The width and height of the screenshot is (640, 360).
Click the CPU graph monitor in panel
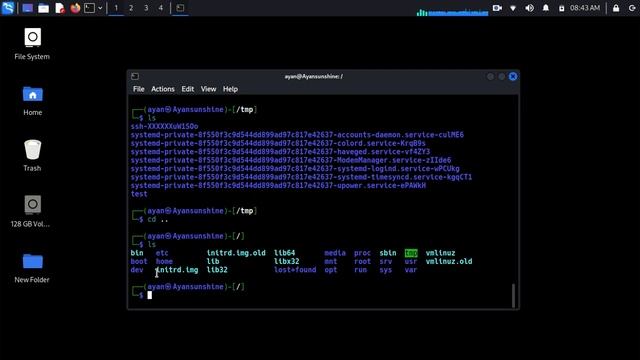[452, 12]
